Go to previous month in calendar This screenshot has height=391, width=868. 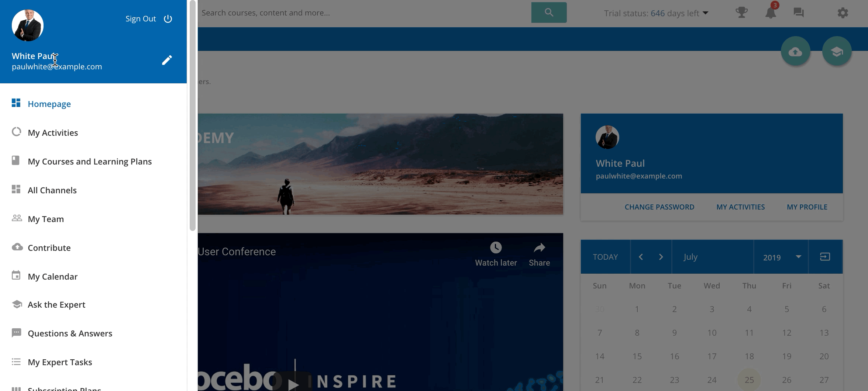tap(641, 257)
